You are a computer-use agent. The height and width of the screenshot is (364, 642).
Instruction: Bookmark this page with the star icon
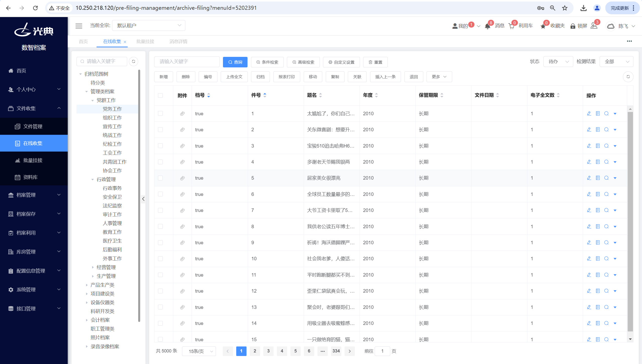(565, 8)
